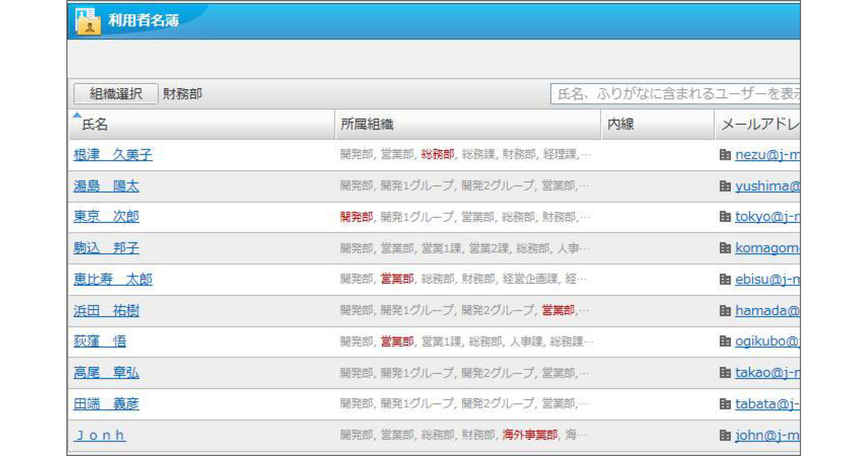Click the mail icon beside komagome address
The image size is (868, 456).
click(725, 248)
